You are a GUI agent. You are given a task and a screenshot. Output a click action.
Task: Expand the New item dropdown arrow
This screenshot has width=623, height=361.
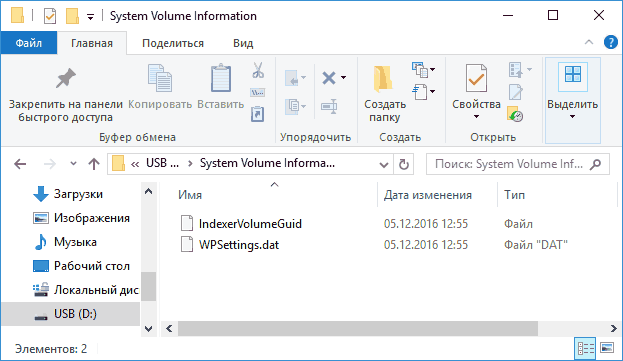432,69
